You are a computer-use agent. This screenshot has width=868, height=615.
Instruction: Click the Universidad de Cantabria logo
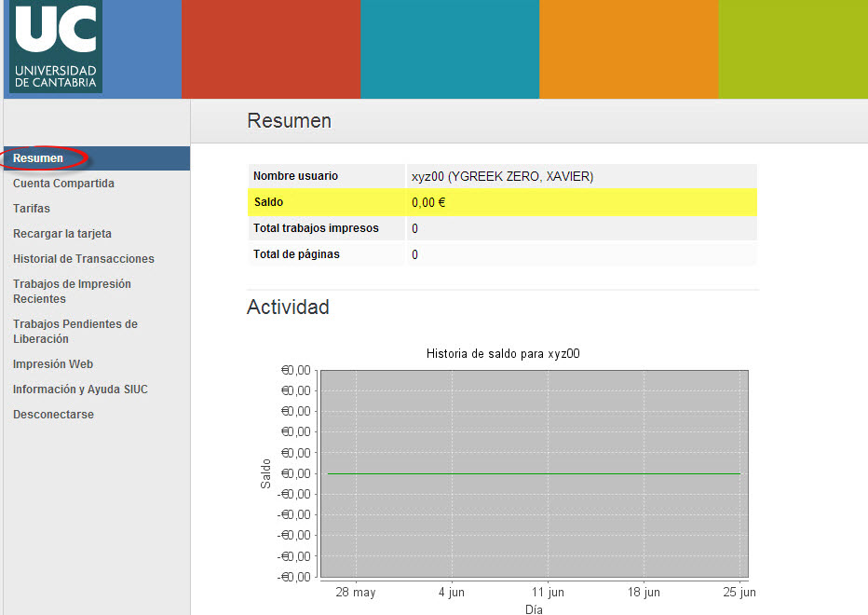click(x=55, y=47)
